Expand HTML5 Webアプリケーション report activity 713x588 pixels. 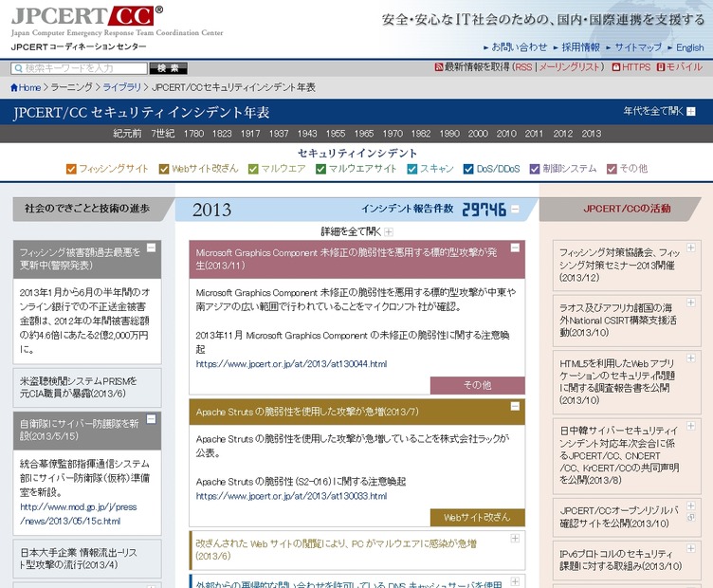pyautogui.click(x=690, y=358)
